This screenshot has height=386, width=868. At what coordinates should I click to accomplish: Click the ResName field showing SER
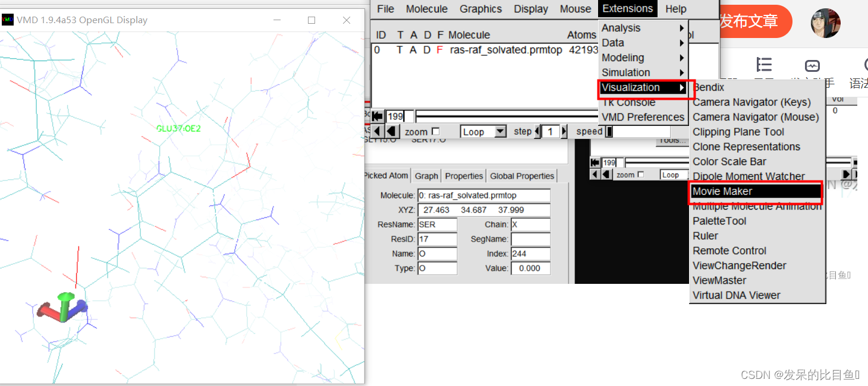pos(438,224)
